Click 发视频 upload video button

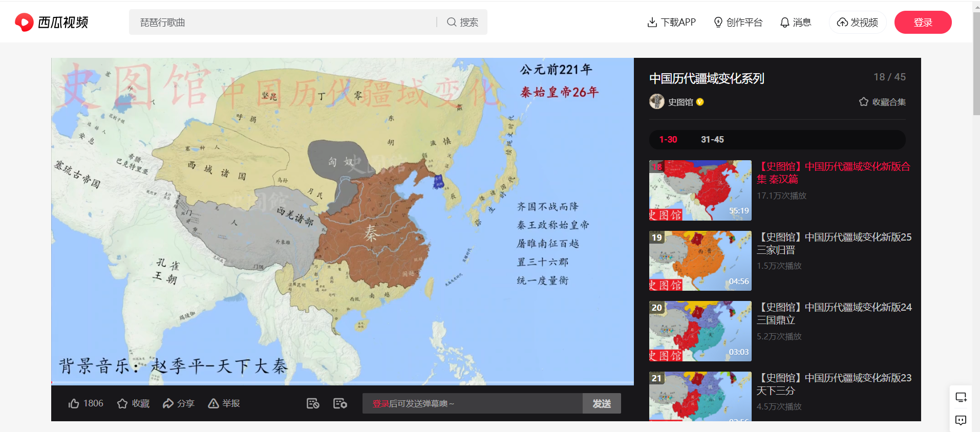(858, 22)
